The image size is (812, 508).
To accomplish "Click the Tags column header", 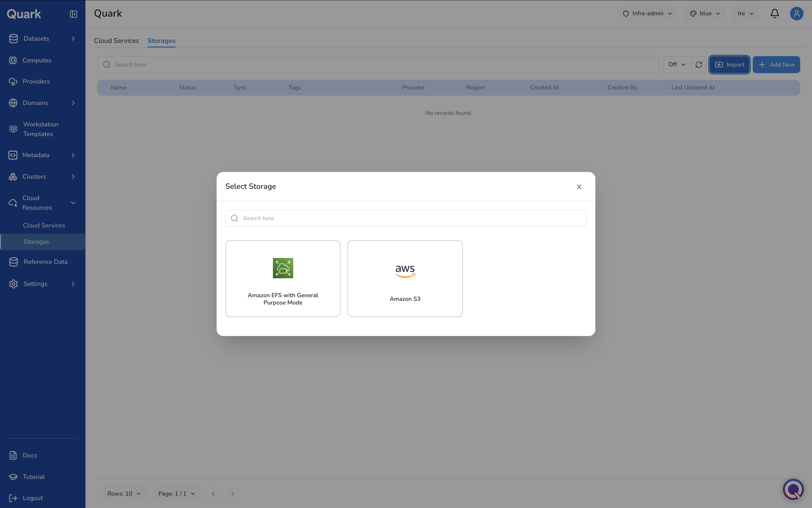I will pos(295,87).
